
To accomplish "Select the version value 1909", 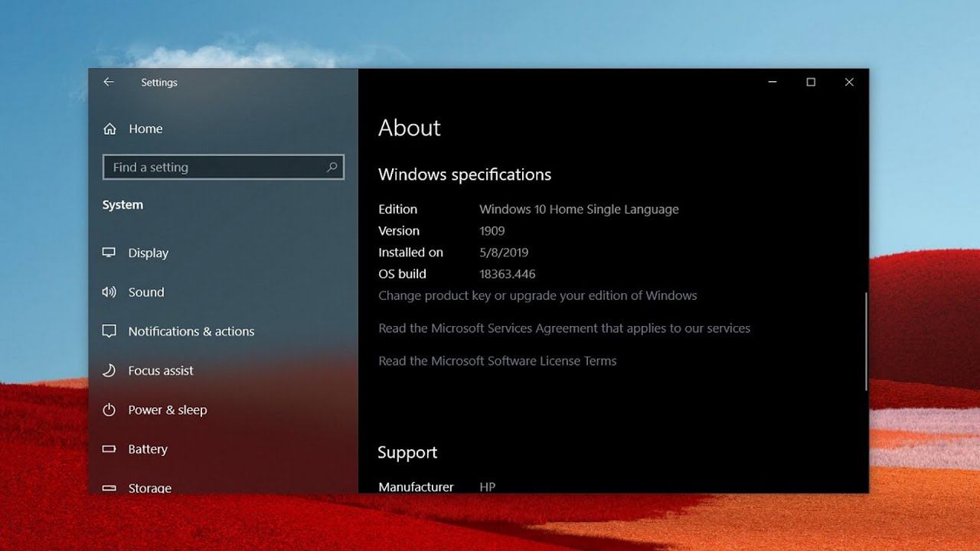I will (492, 230).
